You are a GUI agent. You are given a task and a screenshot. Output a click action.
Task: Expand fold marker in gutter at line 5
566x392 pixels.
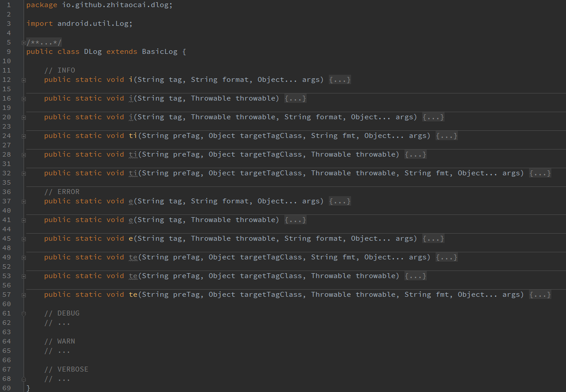pos(24,43)
